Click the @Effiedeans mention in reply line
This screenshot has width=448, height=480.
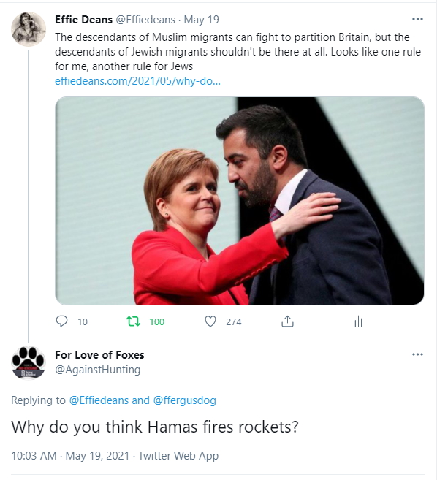(x=99, y=400)
